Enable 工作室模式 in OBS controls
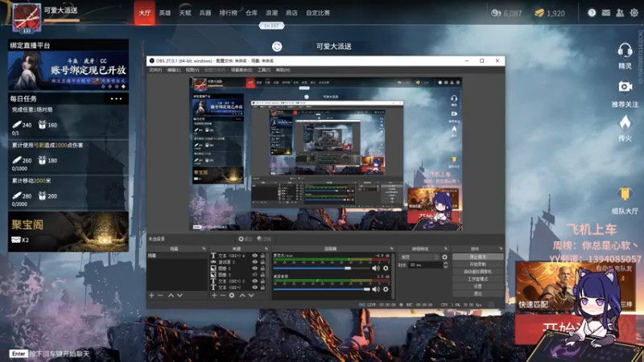Screen dimensions: 644x362 click(477, 279)
